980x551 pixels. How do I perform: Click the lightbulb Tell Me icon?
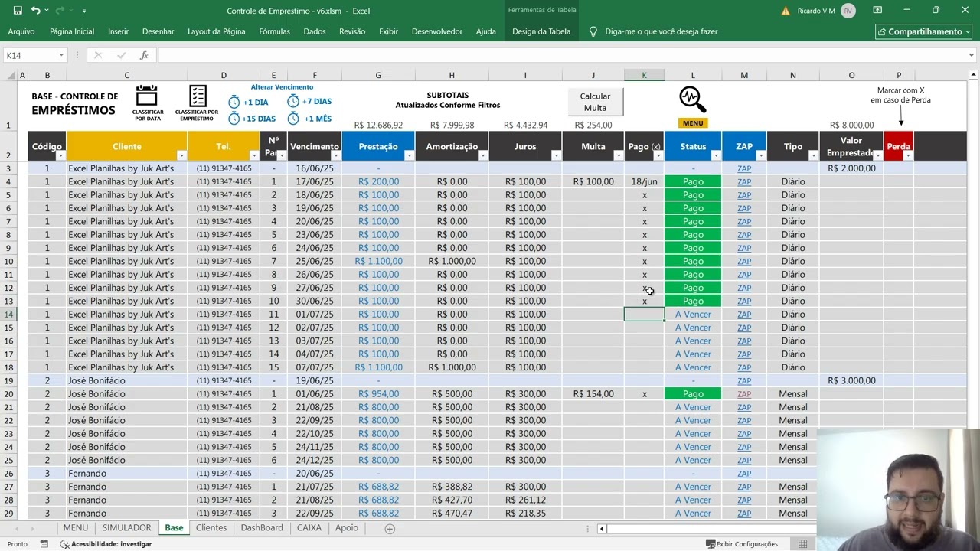593,31
